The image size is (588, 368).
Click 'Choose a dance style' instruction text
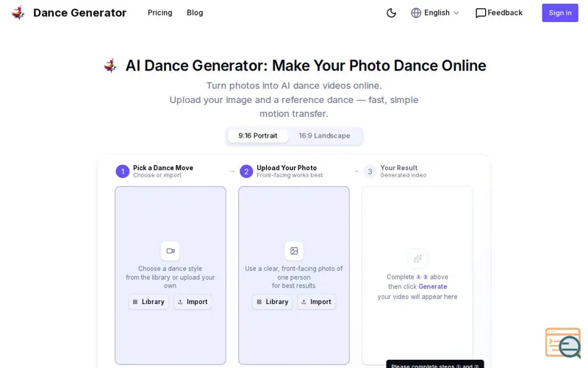point(170,269)
